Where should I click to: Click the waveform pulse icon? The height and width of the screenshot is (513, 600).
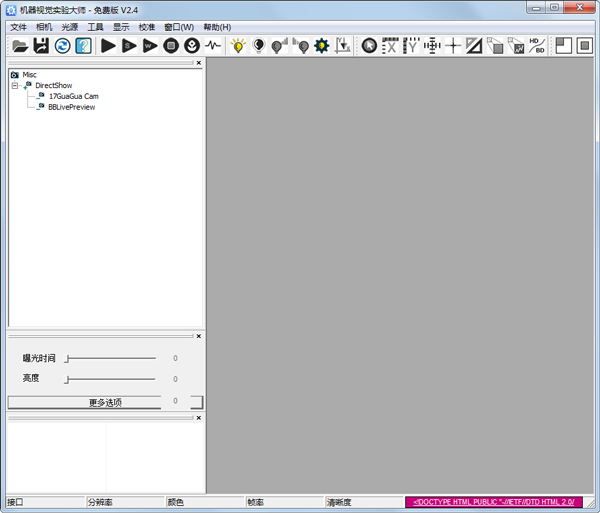(213, 46)
